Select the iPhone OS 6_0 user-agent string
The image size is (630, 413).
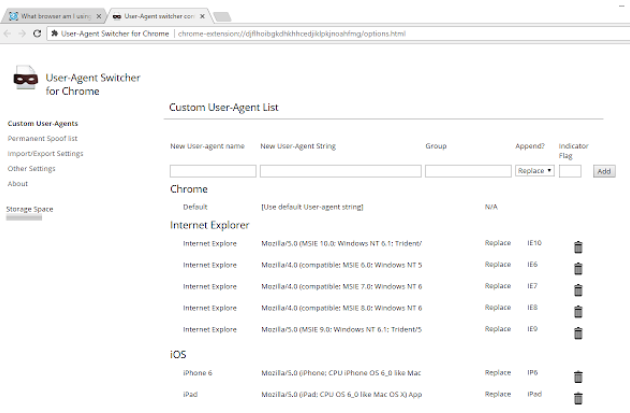tap(341, 373)
